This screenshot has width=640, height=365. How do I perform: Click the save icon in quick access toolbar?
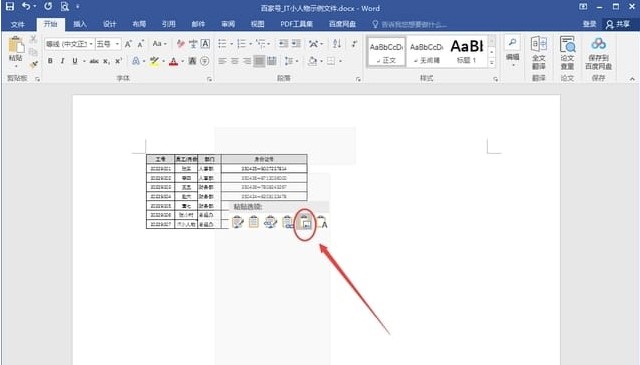coord(9,7)
